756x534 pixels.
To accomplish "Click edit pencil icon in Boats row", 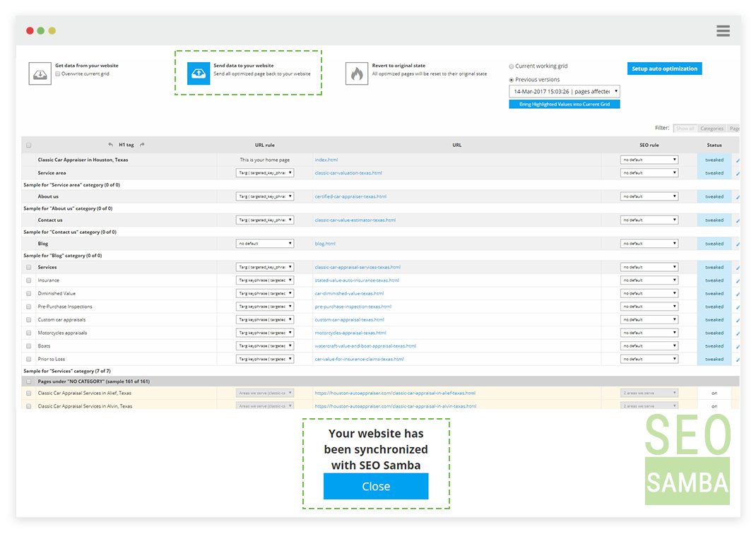I will click(x=737, y=346).
